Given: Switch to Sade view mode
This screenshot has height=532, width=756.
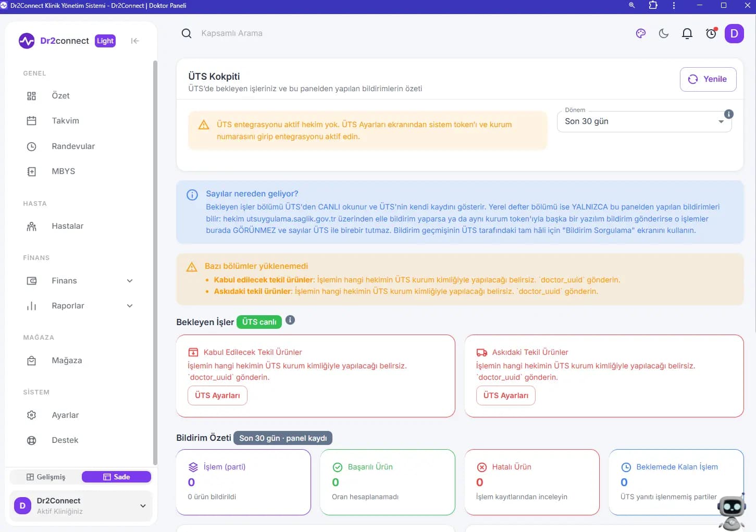Looking at the screenshot, I should click(116, 477).
